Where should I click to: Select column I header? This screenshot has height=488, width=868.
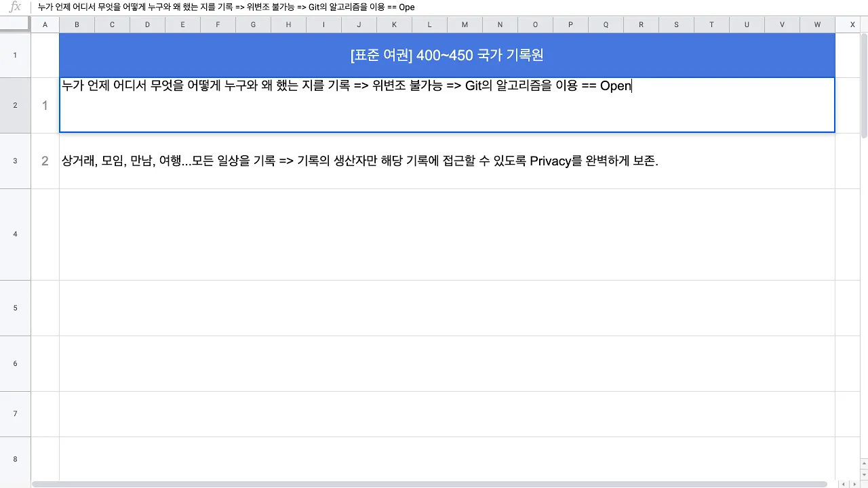[x=323, y=24]
